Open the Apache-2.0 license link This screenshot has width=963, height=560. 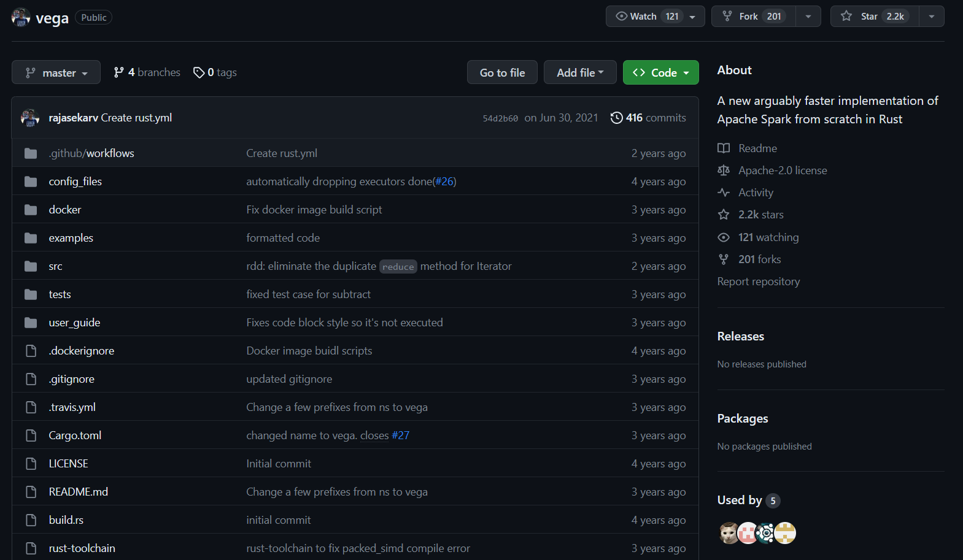click(x=783, y=171)
